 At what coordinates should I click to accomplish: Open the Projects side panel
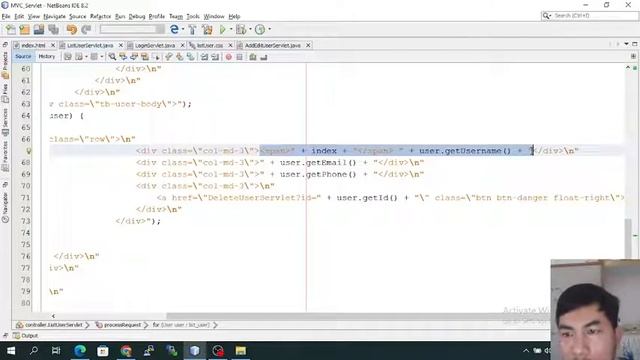[x=5, y=64]
